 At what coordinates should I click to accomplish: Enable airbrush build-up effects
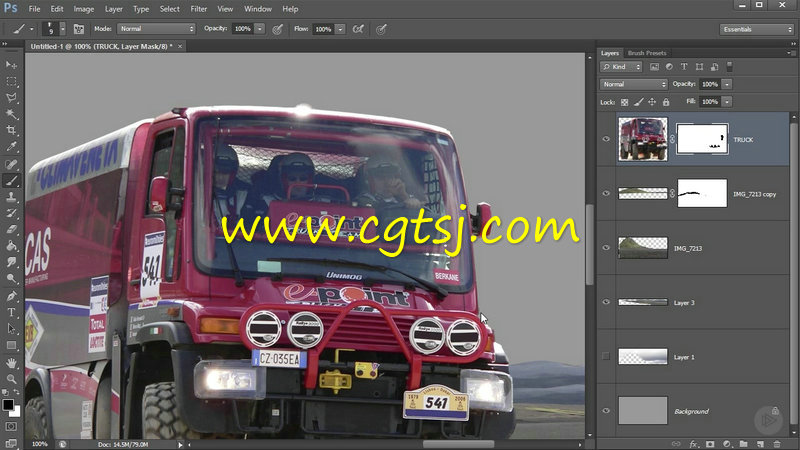[358, 29]
